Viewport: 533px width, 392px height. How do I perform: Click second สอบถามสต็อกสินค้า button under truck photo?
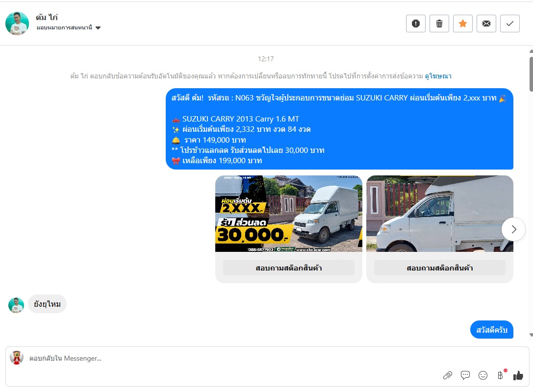(x=439, y=268)
